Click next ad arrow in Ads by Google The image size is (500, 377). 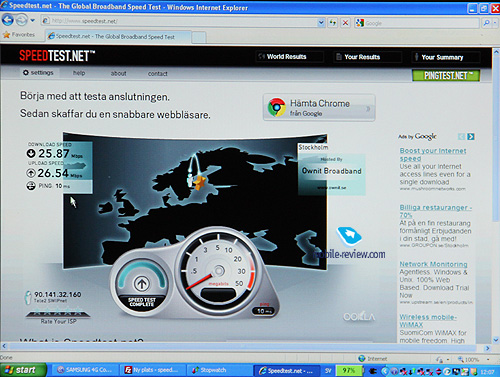pyautogui.click(x=471, y=137)
